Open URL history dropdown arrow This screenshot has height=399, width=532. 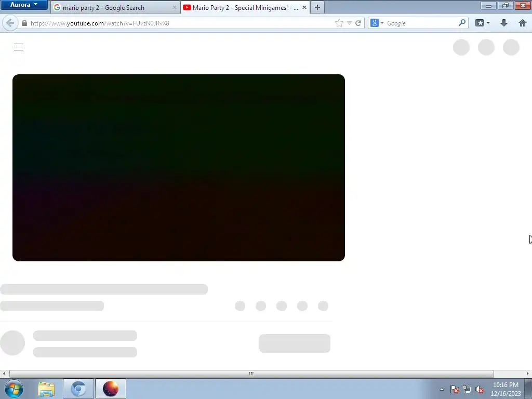click(349, 23)
